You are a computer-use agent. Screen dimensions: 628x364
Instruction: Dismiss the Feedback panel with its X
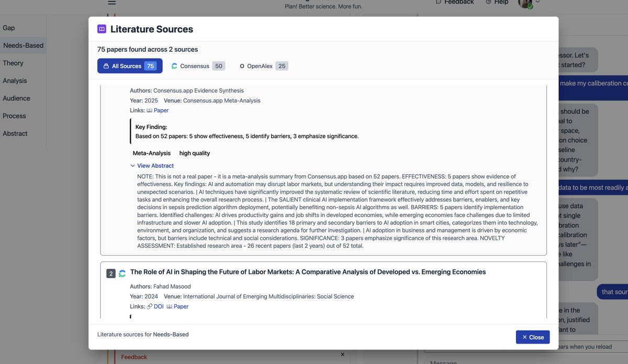point(343,355)
